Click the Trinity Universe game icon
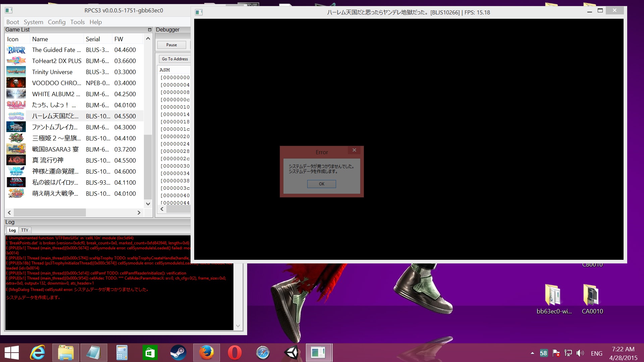Viewport: 644px width, 362px height. click(x=16, y=72)
